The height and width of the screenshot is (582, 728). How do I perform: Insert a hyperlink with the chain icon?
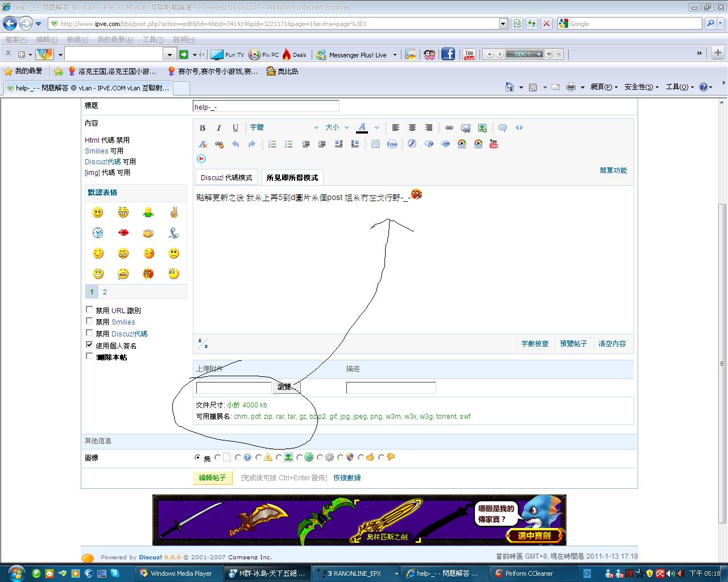[449, 128]
